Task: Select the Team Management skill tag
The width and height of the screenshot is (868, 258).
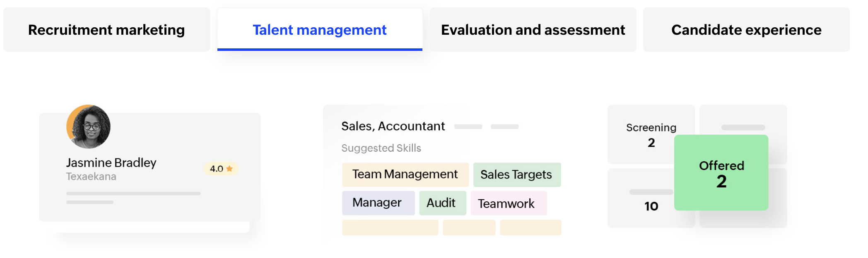Action: [x=405, y=174]
